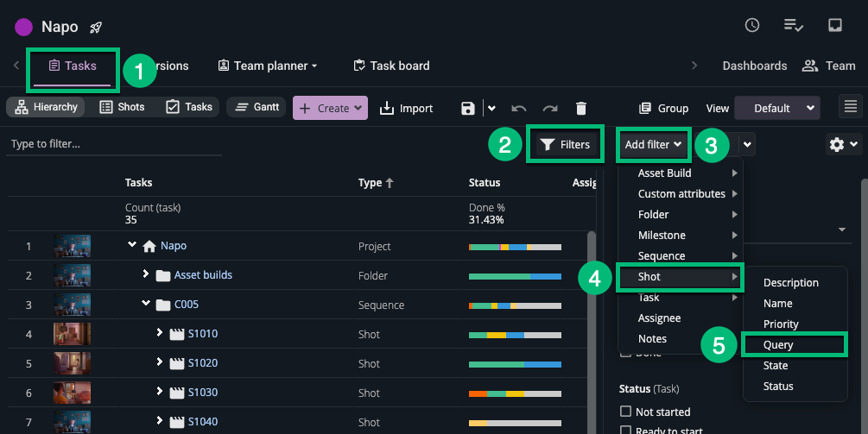Viewport: 868px width, 434px height.
Task: Open the Add filter dropdown
Action: [653, 144]
